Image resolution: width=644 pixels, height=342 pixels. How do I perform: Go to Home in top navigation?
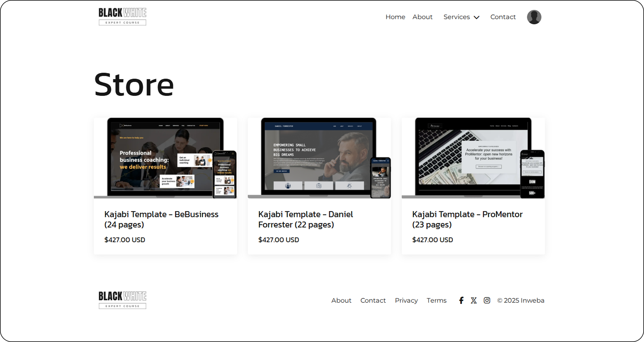395,17
